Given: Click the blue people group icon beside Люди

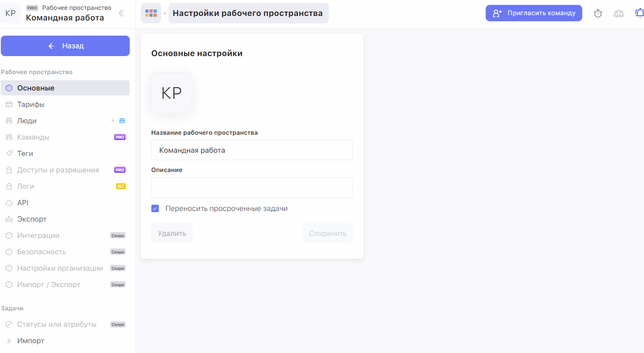Looking at the screenshot, I should 122,121.
